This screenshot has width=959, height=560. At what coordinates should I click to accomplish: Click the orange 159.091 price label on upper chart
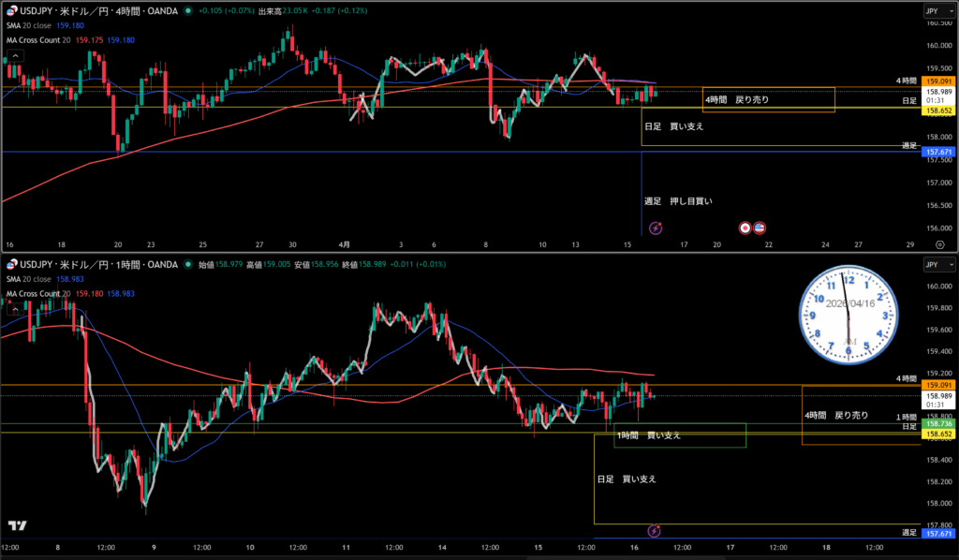click(939, 81)
